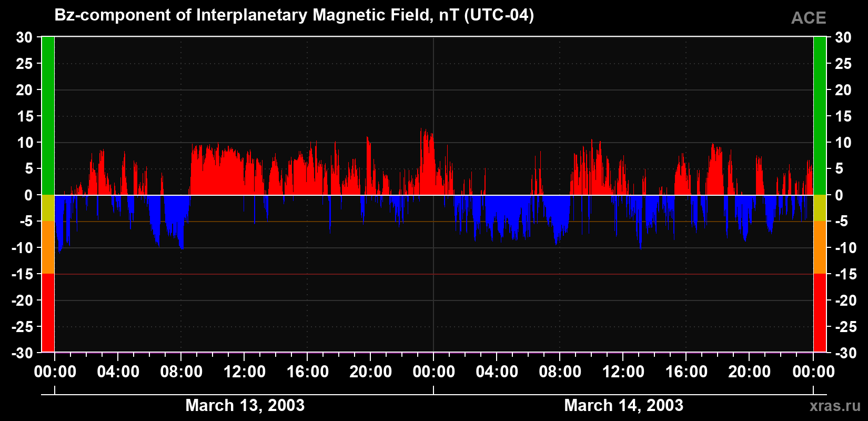Click the first 08:00 time label

181,372
